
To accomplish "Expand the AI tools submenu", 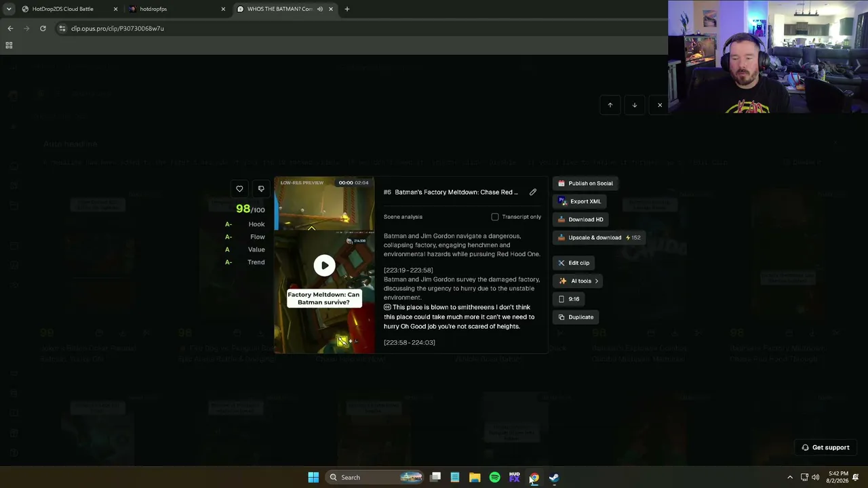I will 578,281.
